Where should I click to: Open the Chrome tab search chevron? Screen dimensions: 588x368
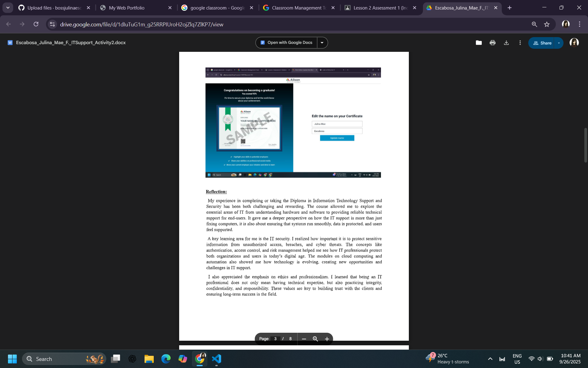tap(8, 8)
